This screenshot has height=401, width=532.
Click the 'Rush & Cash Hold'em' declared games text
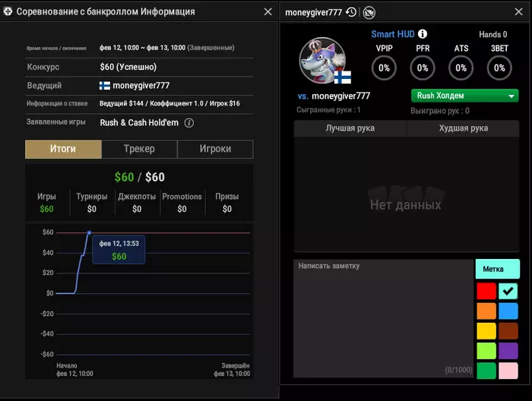click(139, 123)
